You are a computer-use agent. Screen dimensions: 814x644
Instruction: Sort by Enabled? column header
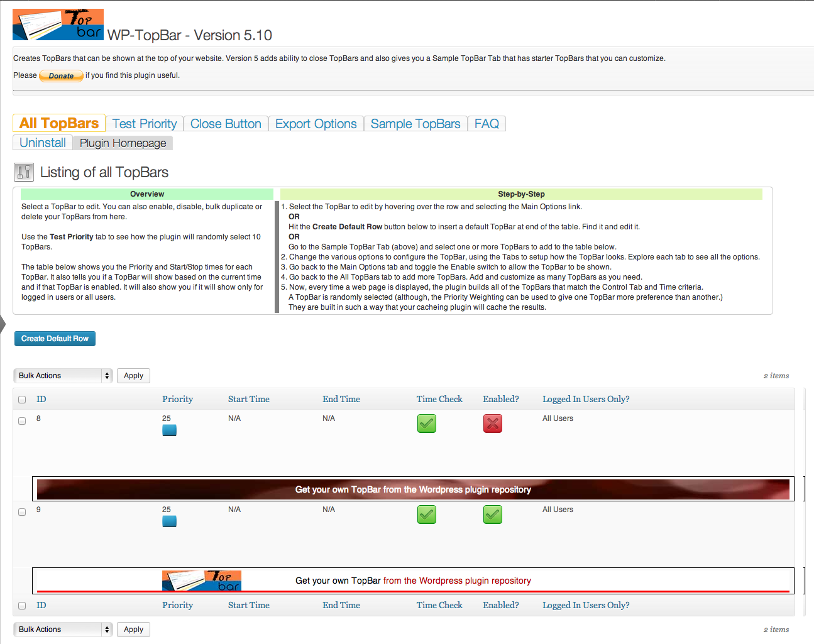click(501, 399)
